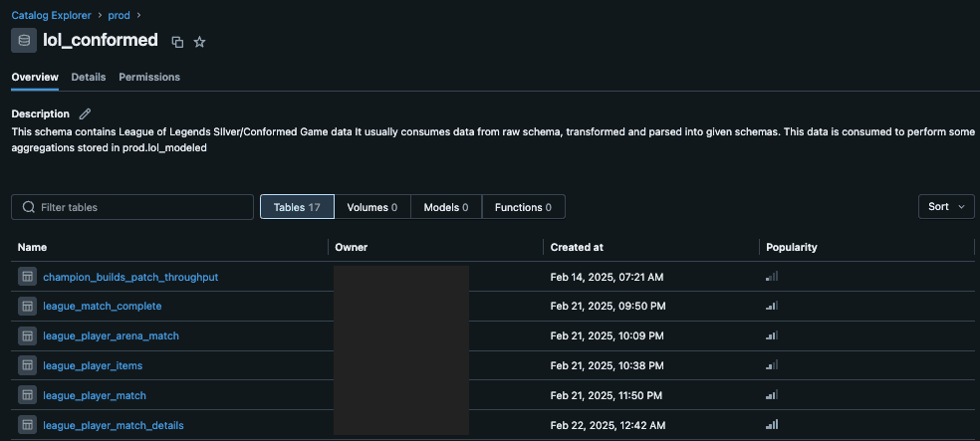
Task: Open the Catalog Explorer breadcrumb link
Action: [x=51, y=15]
